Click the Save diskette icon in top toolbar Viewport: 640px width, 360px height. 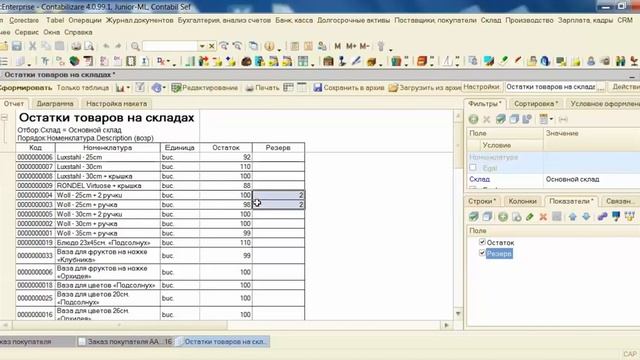pyautogui.click(x=17, y=46)
